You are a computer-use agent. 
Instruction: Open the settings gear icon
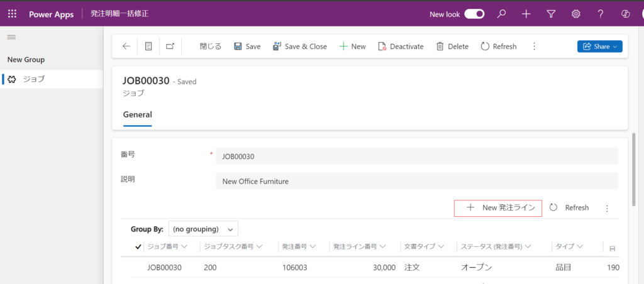click(575, 14)
